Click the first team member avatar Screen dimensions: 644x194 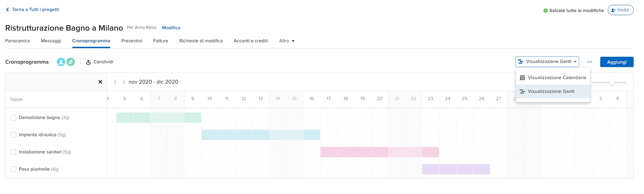[x=61, y=62]
